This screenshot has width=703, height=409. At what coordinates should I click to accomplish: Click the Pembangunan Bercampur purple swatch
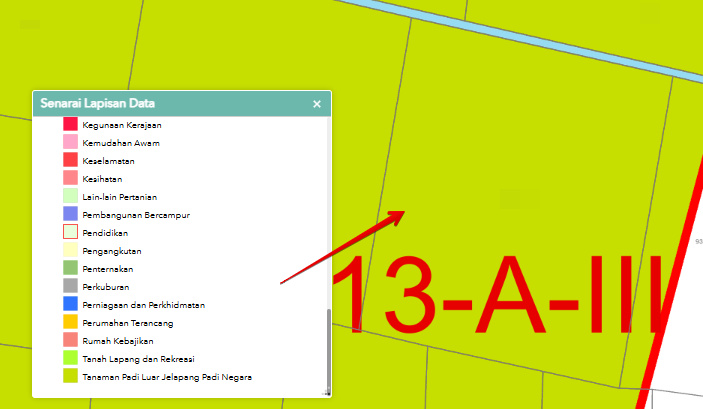(70, 214)
